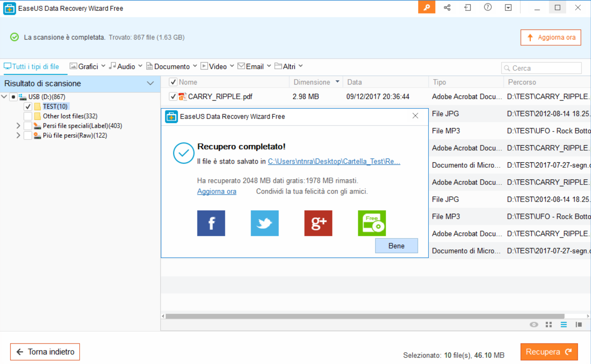Click the orange license key icon
The width and height of the screenshot is (591, 364).
click(x=427, y=7)
